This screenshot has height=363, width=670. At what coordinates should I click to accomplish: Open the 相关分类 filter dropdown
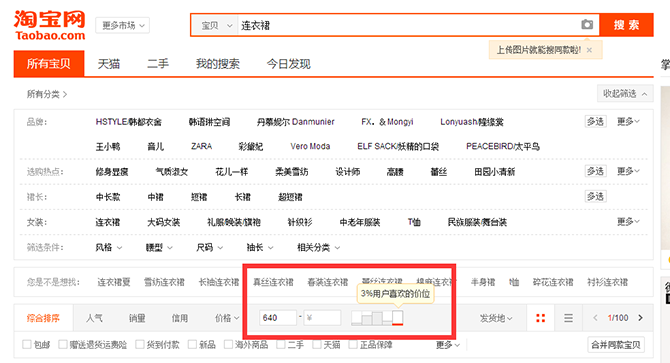318,247
